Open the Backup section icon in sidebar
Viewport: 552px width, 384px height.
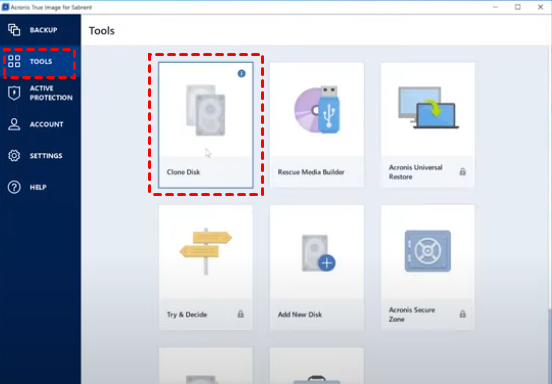coord(14,30)
